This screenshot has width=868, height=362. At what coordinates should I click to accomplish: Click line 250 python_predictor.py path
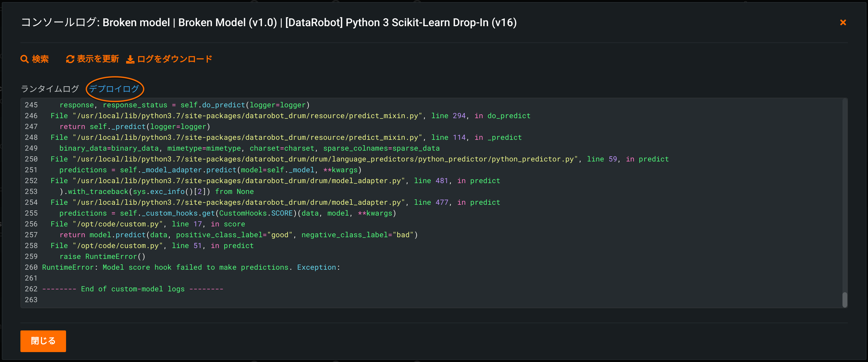click(x=325, y=159)
